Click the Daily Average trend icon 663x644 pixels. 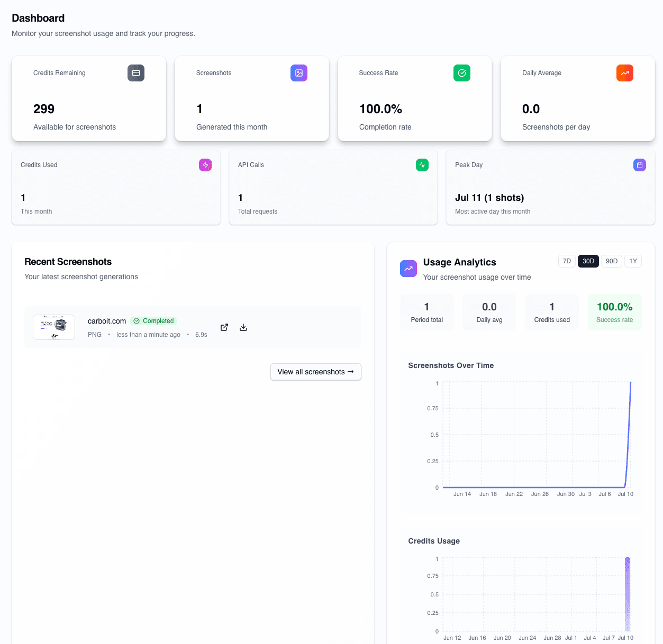click(x=625, y=73)
